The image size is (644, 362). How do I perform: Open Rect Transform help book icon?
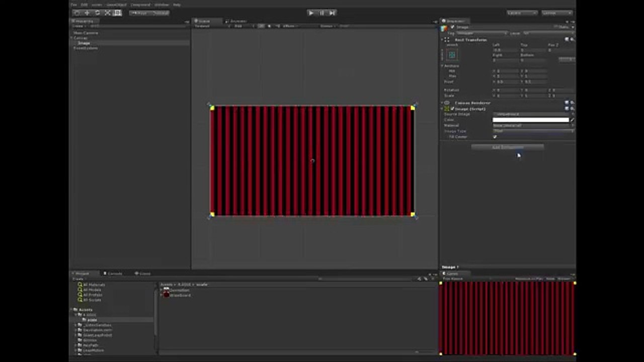[x=567, y=39]
